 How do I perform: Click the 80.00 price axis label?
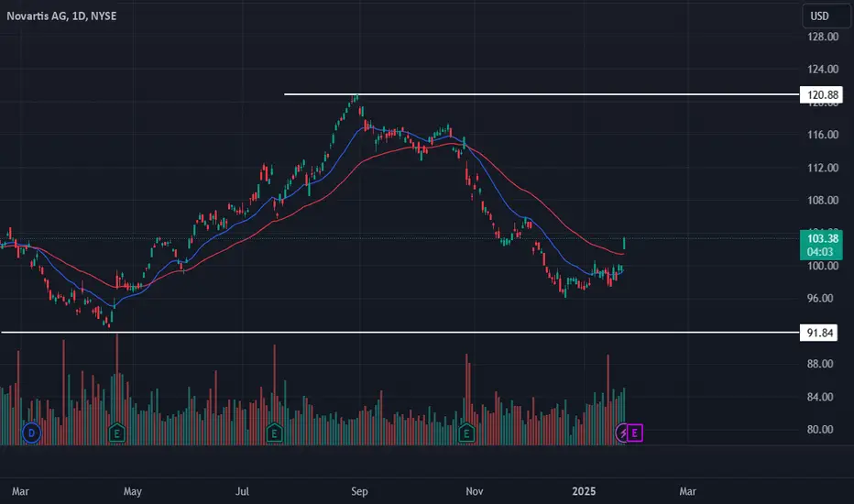(x=820, y=430)
